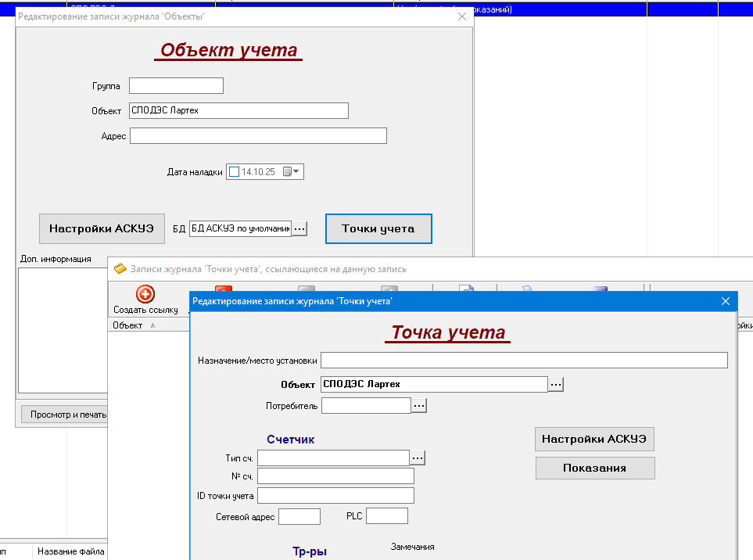Click the '№ сч.' input field

click(x=335, y=476)
